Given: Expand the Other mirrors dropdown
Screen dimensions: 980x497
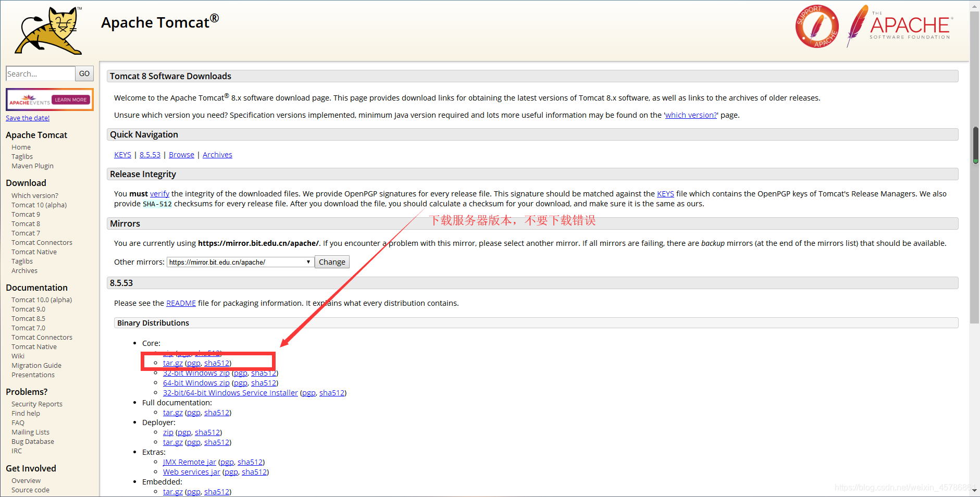Looking at the screenshot, I should pyautogui.click(x=240, y=262).
